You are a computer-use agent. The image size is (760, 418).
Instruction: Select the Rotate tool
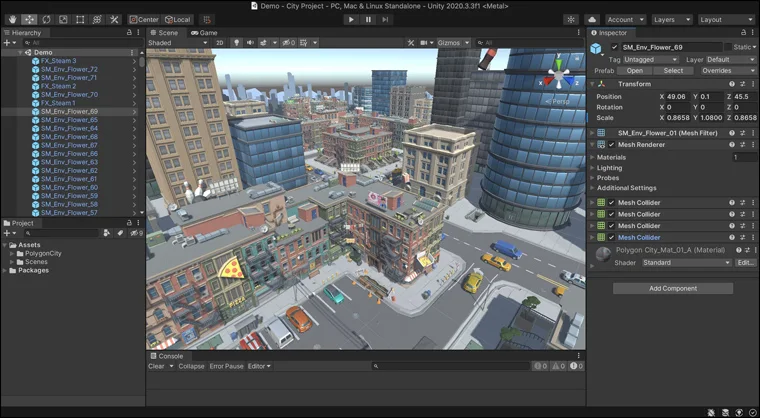pos(47,19)
